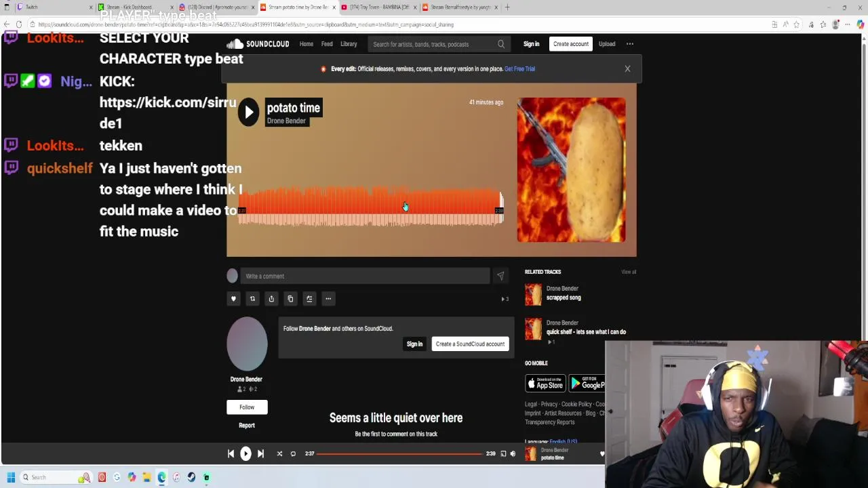Click the Follow button under avatar
Viewport: 868px width, 488px height.
247,407
